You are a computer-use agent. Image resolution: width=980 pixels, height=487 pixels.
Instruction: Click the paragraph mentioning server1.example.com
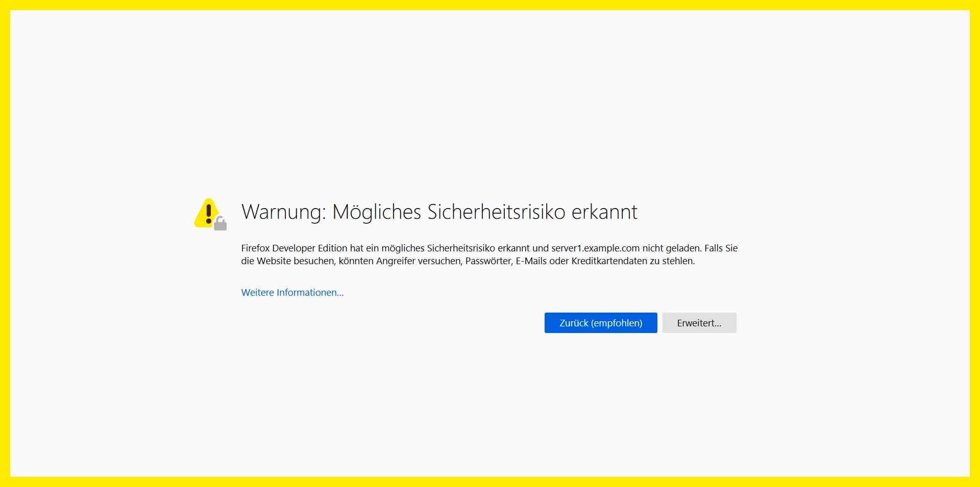[489, 254]
